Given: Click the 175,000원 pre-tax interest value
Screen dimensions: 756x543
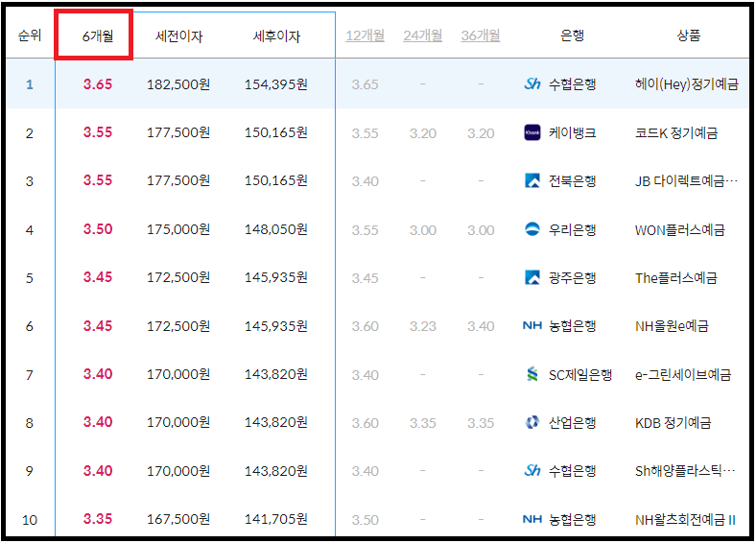Looking at the screenshot, I should coord(178,229).
